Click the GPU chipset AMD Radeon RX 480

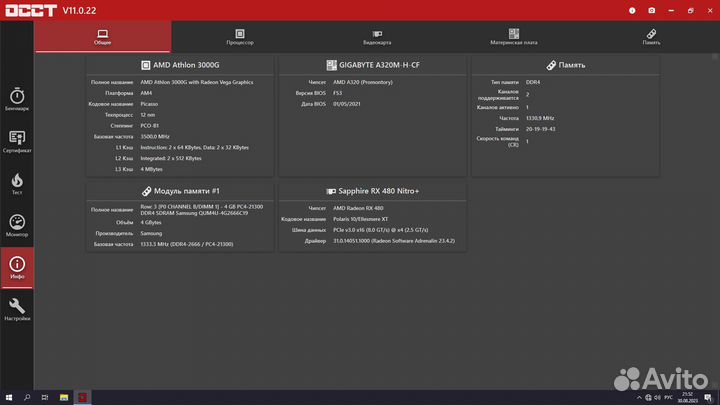[x=358, y=208]
